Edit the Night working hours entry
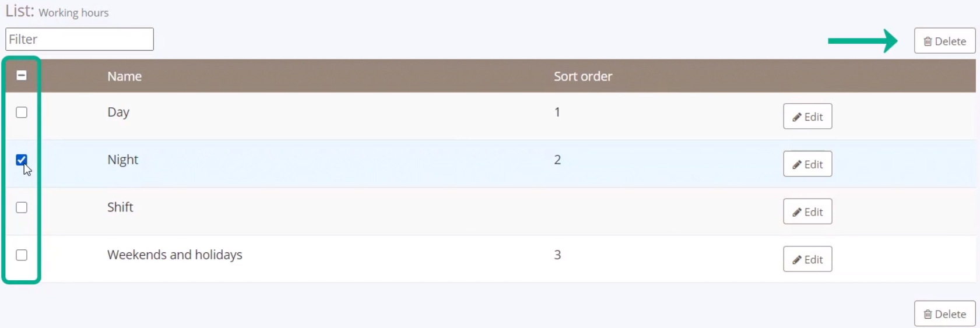 807,164
